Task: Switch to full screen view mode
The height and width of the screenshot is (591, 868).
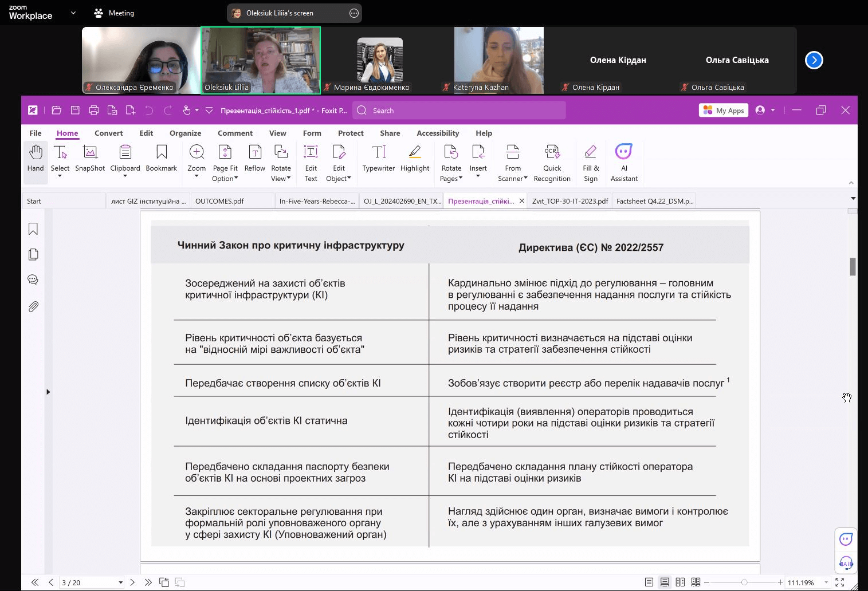Action: click(x=839, y=582)
